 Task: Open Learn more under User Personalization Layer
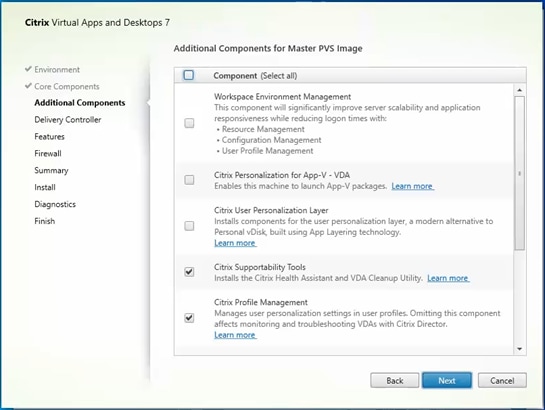(x=235, y=243)
